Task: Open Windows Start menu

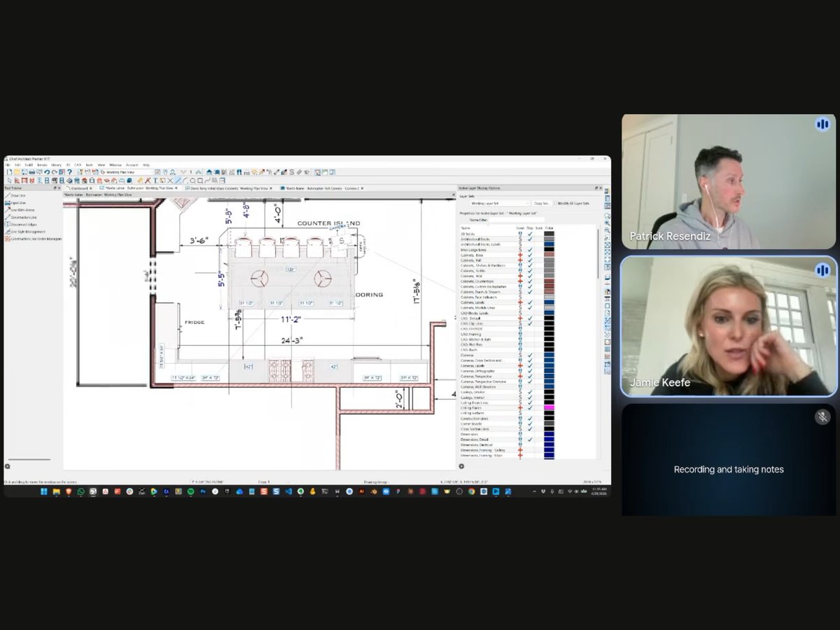Action: [x=43, y=492]
